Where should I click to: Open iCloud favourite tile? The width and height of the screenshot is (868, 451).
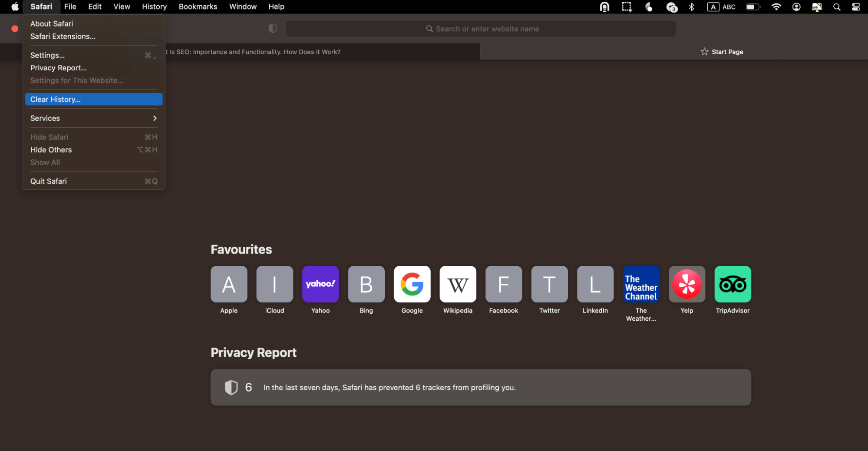[x=275, y=284]
